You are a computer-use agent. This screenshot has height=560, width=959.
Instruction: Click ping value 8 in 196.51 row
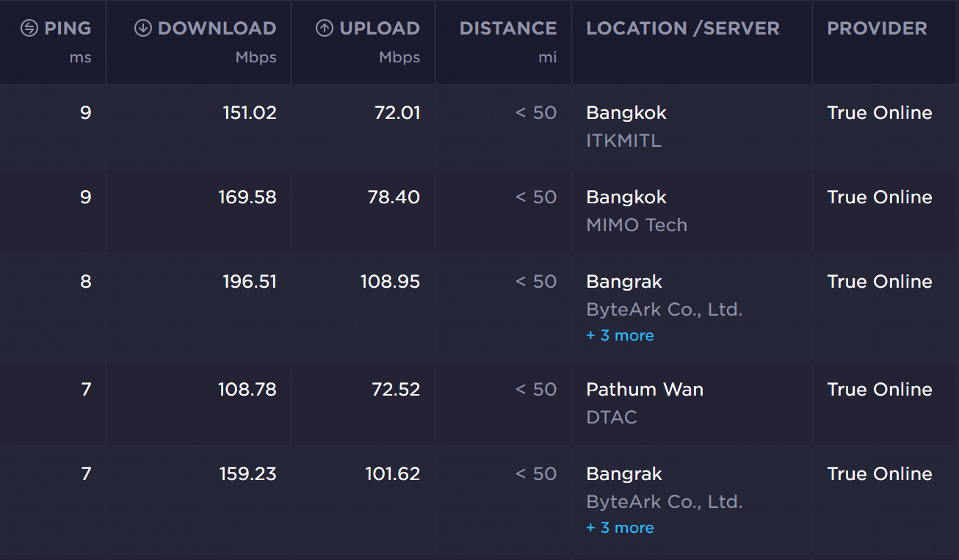click(86, 282)
